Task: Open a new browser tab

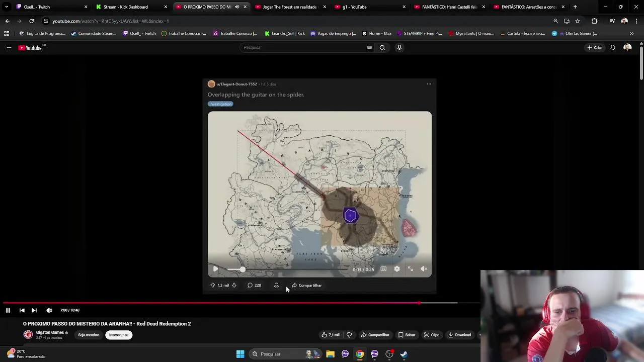Action: click(575, 7)
